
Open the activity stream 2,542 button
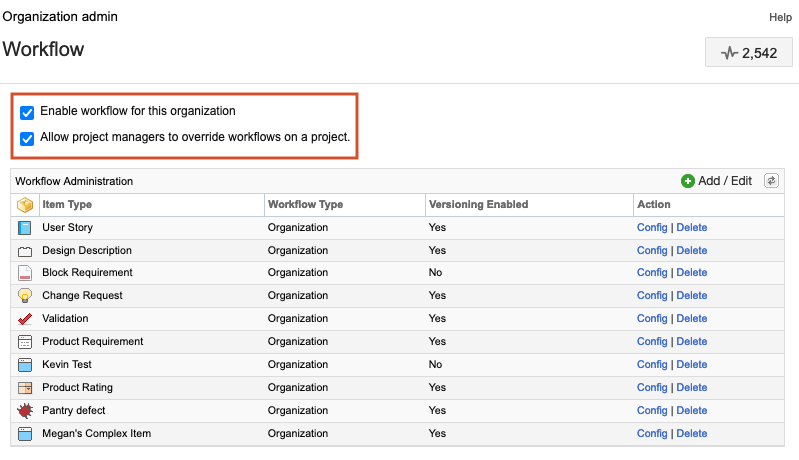[749, 52]
